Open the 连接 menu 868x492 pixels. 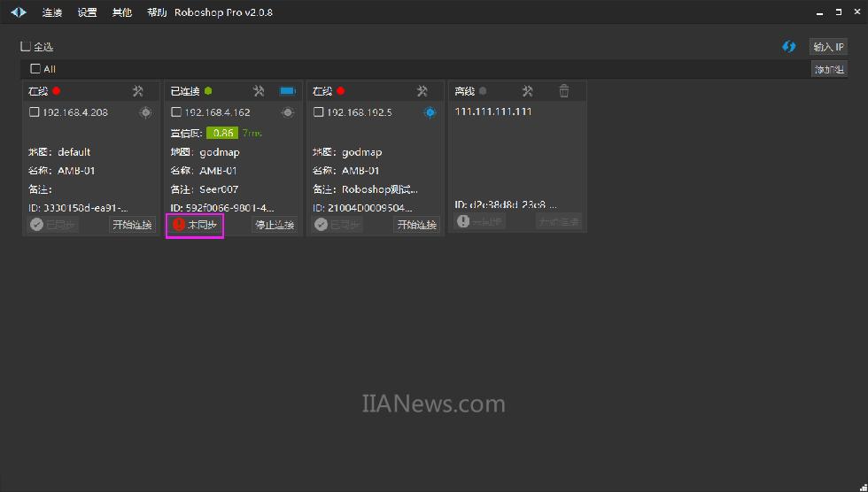(51, 13)
